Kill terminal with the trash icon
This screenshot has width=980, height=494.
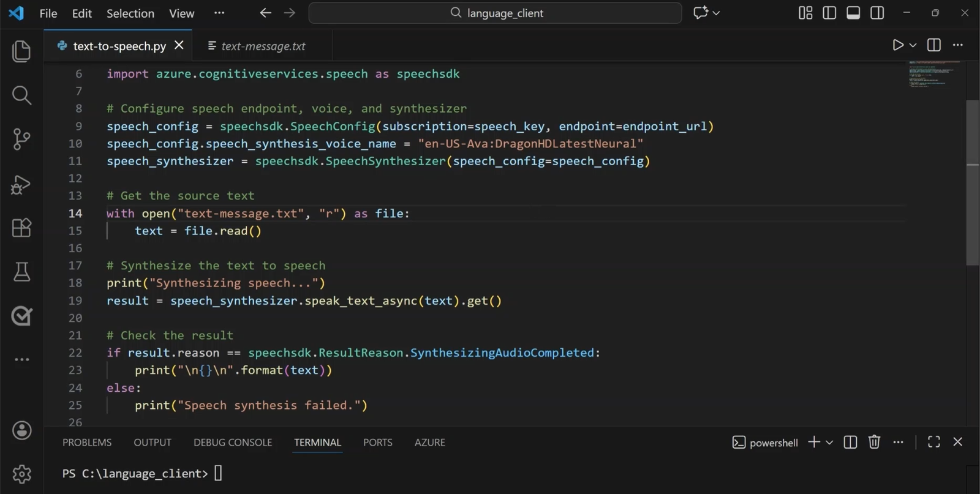click(874, 442)
